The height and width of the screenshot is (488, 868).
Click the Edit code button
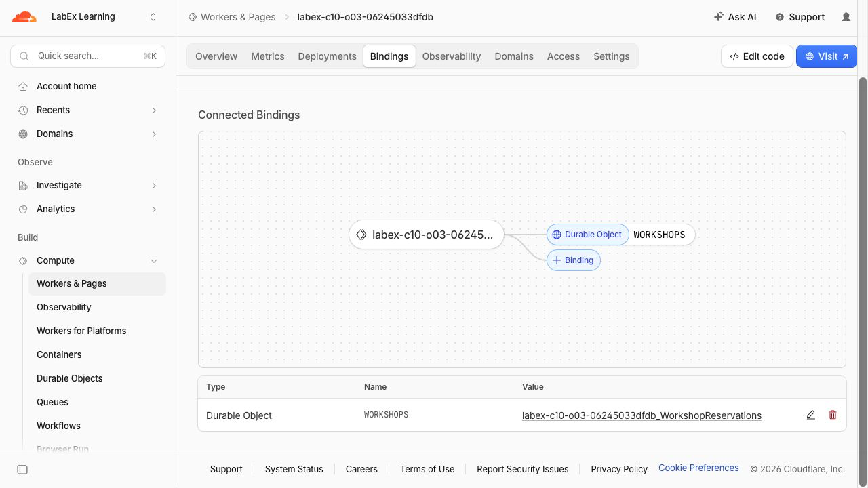[x=757, y=56]
